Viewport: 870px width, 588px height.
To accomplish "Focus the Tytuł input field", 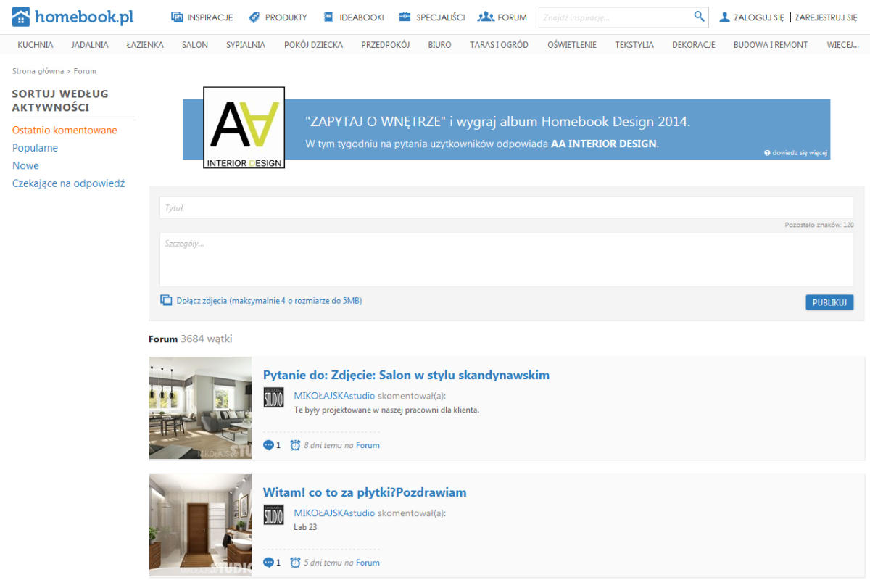I will point(506,208).
